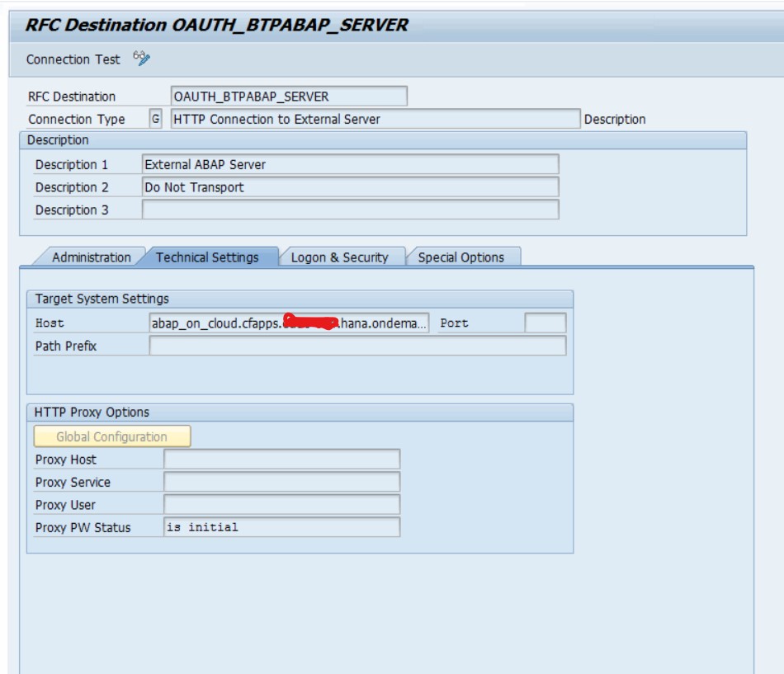784x674 pixels.
Task: Click the 'Target System Settings' group header
Action: [x=300, y=299]
